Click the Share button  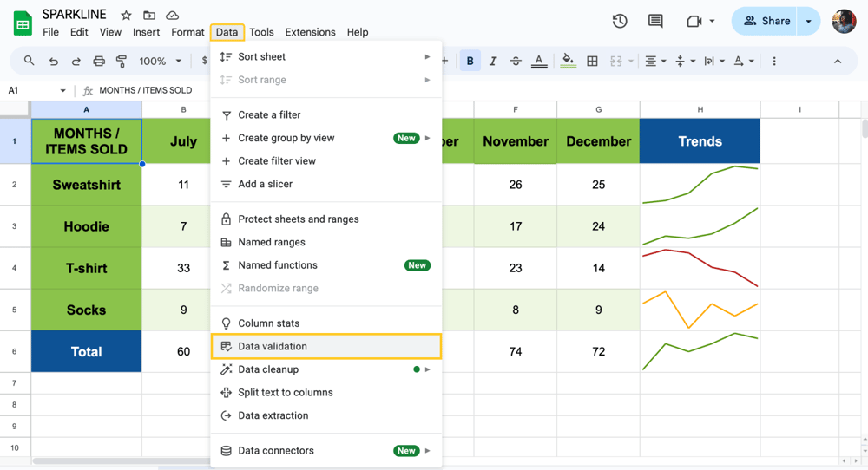(766, 21)
